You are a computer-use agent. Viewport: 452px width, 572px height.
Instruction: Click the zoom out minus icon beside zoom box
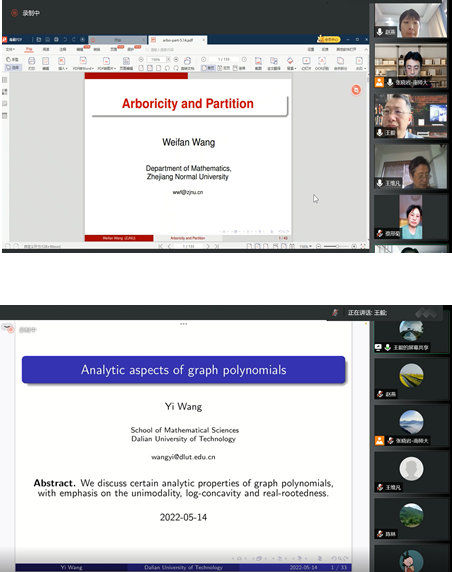pos(141,59)
